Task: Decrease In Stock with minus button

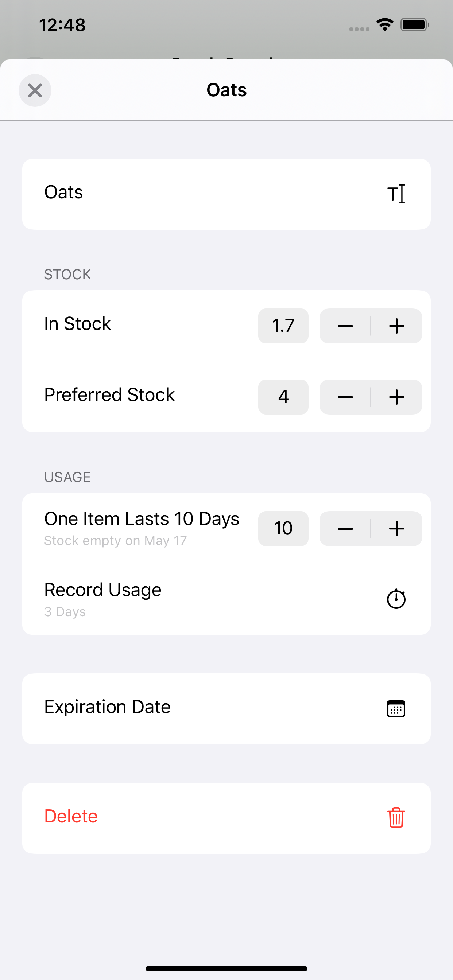Action: tap(345, 326)
